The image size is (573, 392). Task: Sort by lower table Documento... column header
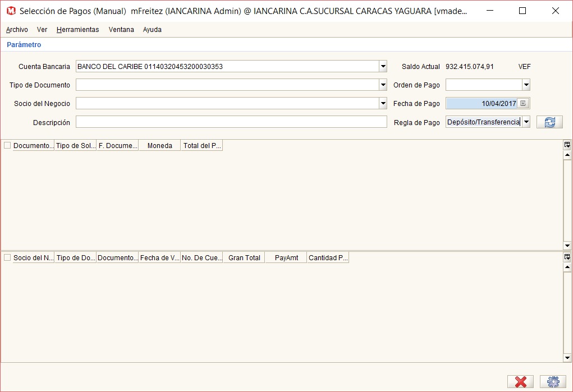[118, 257]
